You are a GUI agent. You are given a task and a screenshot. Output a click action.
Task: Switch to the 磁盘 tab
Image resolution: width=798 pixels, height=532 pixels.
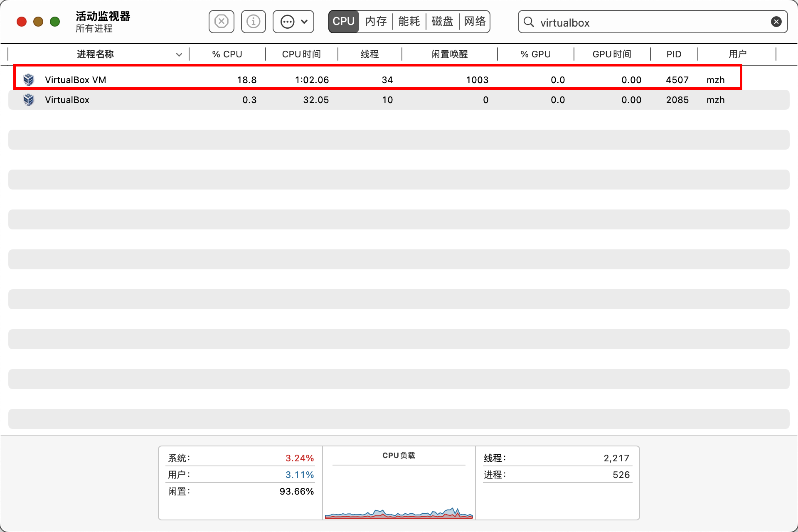point(442,22)
